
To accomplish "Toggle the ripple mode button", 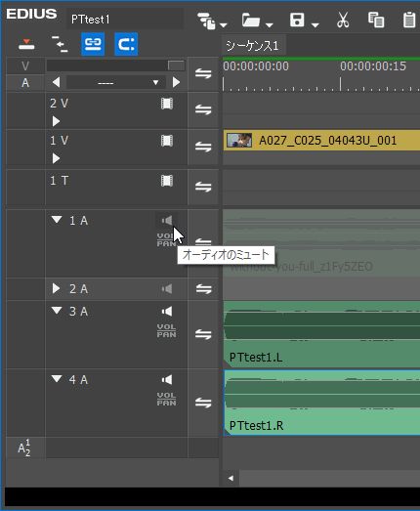I will (x=126, y=44).
